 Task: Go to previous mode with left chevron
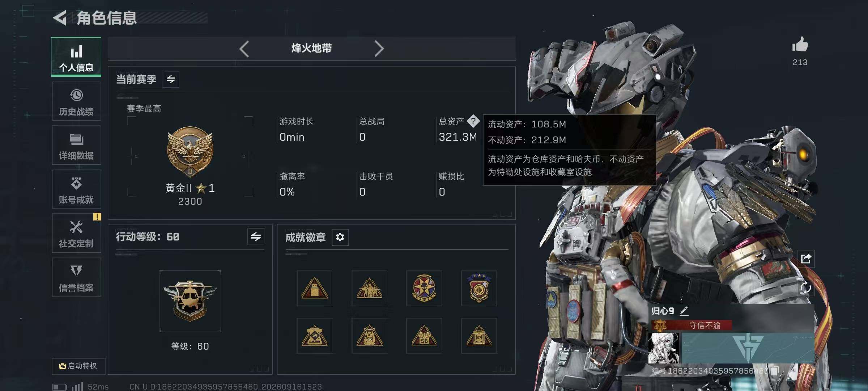pyautogui.click(x=244, y=49)
